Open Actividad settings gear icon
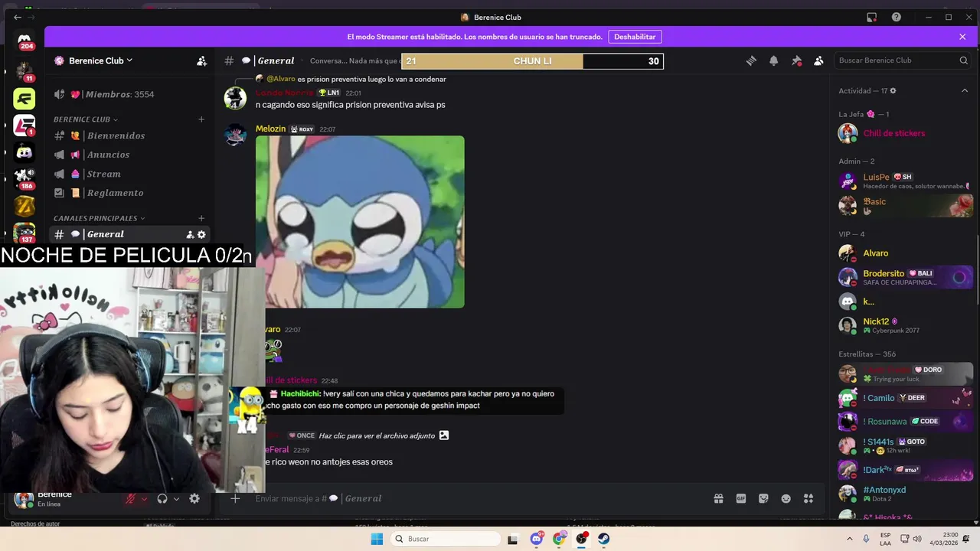The image size is (980, 551). (893, 90)
